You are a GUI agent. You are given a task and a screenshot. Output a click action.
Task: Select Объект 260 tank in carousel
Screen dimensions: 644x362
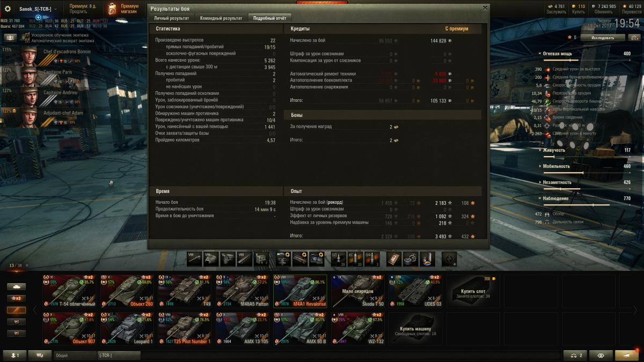(127, 291)
